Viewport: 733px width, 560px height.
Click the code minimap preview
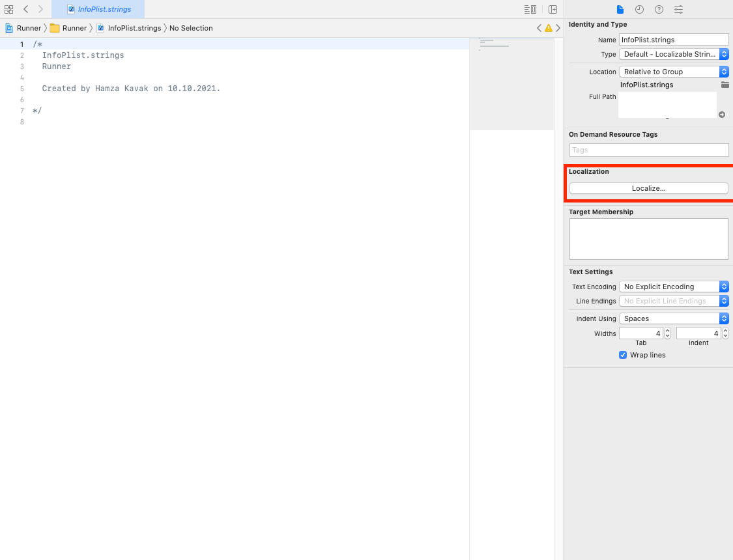click(511, 84)
